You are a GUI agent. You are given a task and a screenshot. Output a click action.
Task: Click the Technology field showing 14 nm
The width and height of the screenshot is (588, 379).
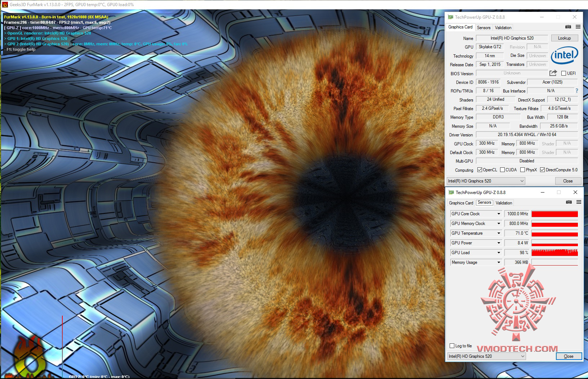(490, 56)
